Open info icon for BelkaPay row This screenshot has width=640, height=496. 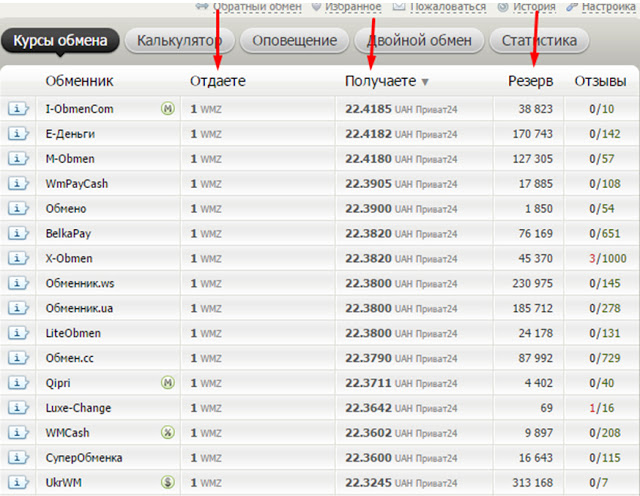coord(18,234)
